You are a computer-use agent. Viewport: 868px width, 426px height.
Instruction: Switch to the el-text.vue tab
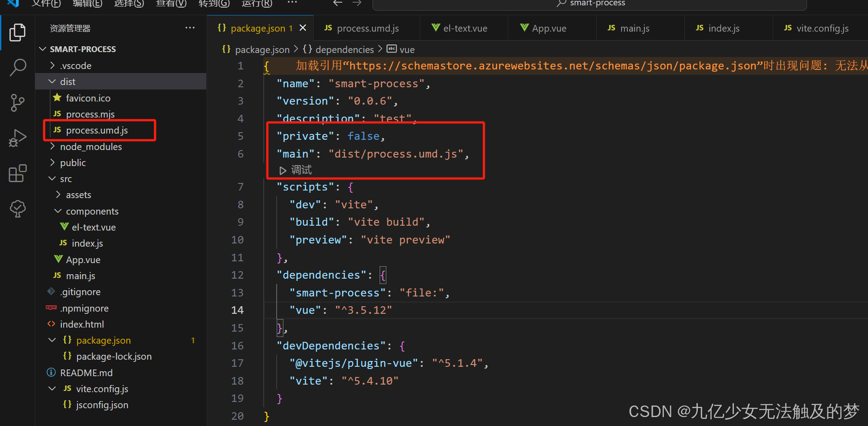(464, 28)
